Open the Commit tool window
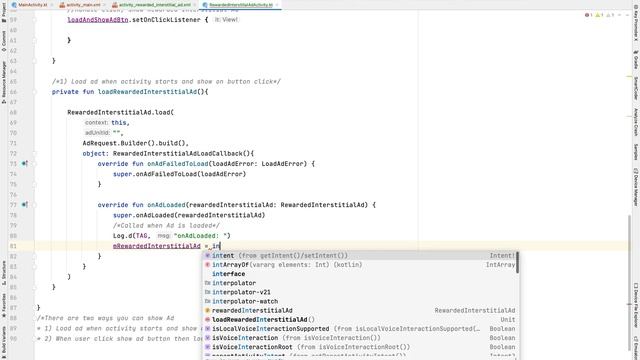This screenshot has width=640, height=360. click(4, 41)
